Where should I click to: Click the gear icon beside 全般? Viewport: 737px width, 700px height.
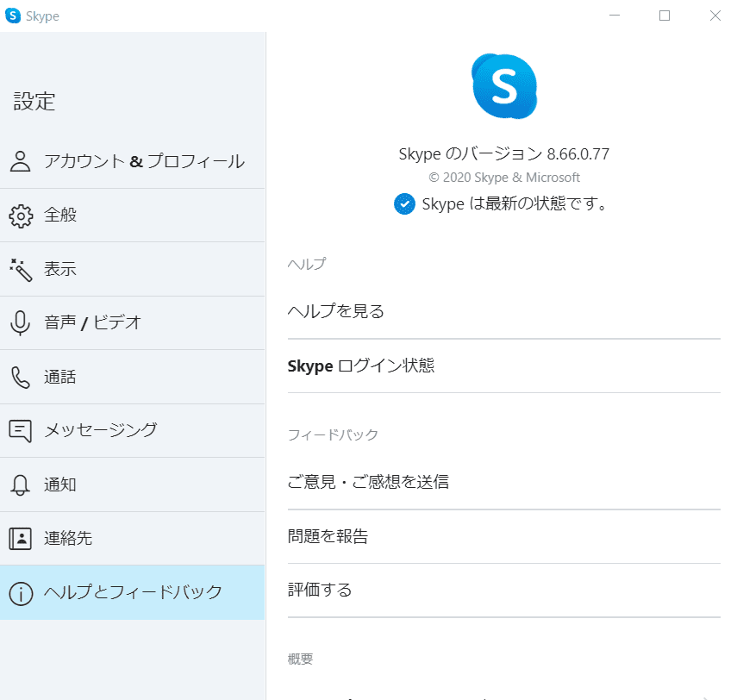click(x=21, y=216)
